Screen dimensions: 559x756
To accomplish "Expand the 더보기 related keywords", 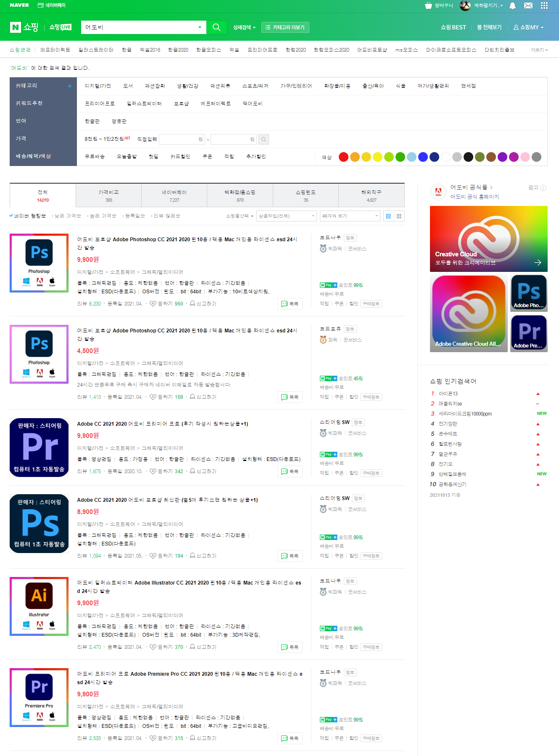I will pyautogui.click(x=539, y=50).
